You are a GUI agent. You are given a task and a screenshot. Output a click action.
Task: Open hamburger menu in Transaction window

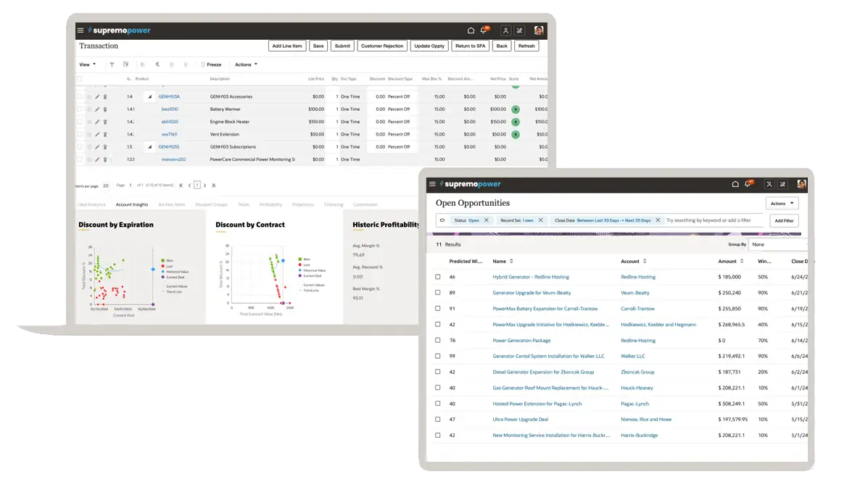(80, 30)
